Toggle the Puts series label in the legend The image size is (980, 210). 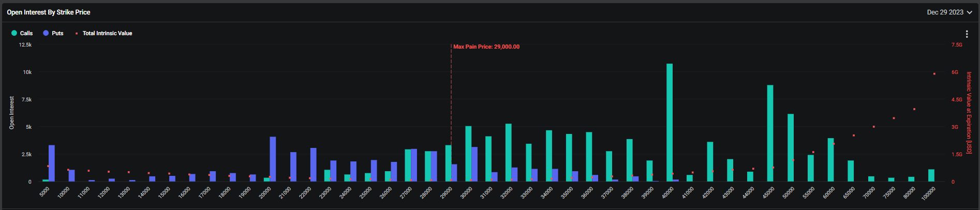[57, 33]
